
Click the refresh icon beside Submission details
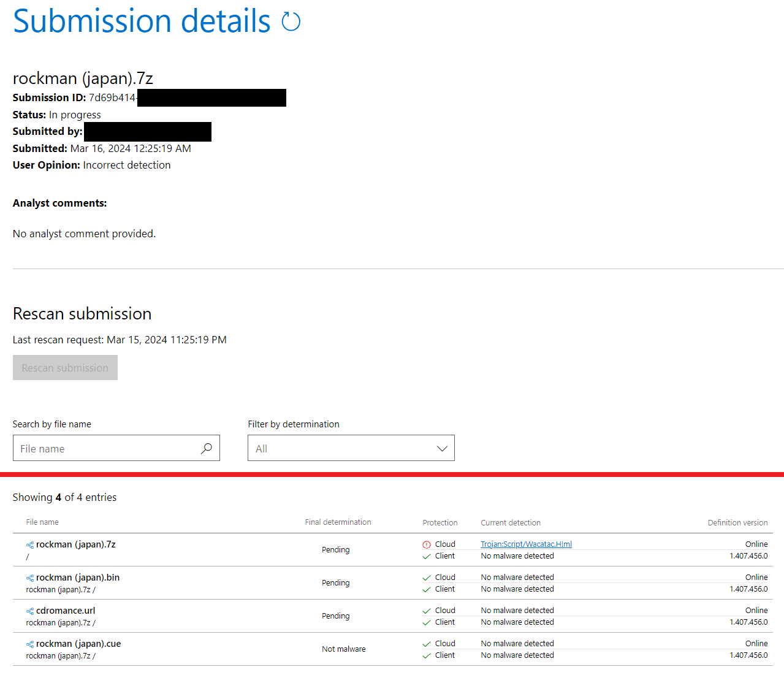tap(291, 22)
